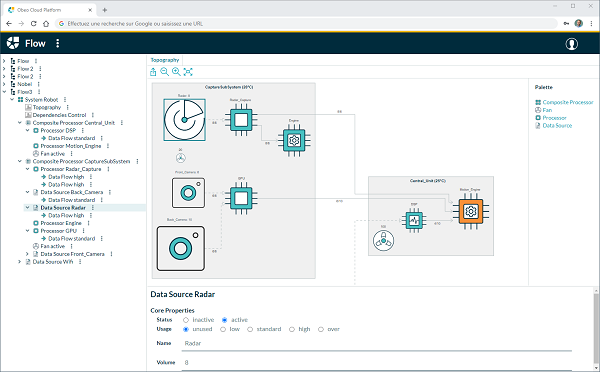
Task: Click the zoom out diagram icon
Action: point(165,72)
